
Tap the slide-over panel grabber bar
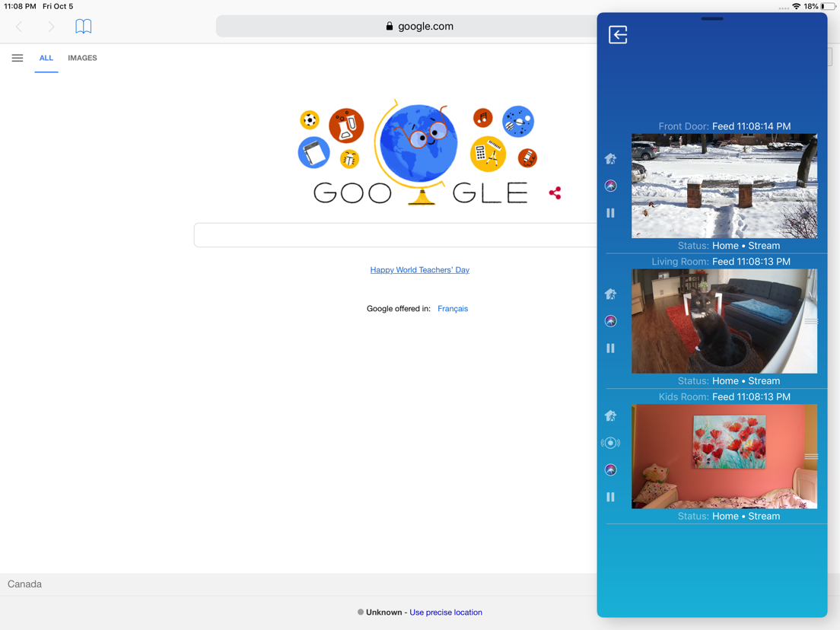(712, 19)
